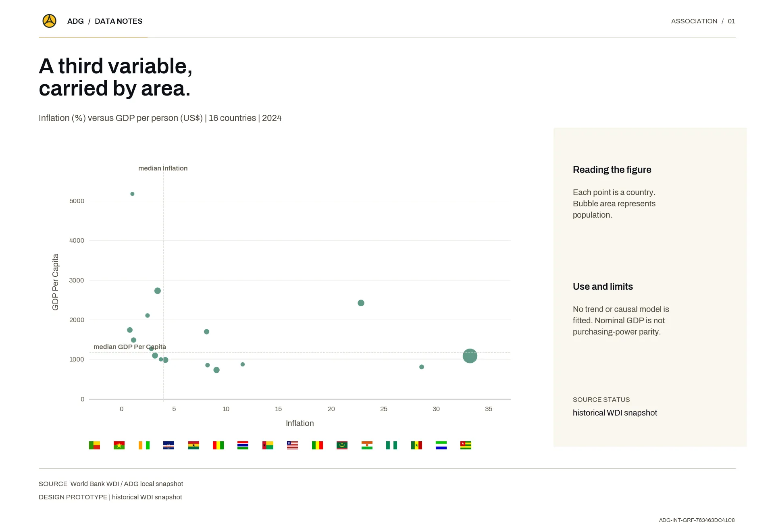The image size is (774, 532).
Task: Click the x-axis tick label 35
Action: click(489, 409)
